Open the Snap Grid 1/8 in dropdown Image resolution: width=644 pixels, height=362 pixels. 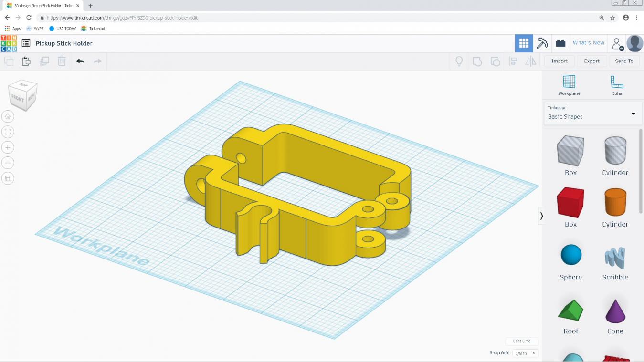[x=525, y=353]
